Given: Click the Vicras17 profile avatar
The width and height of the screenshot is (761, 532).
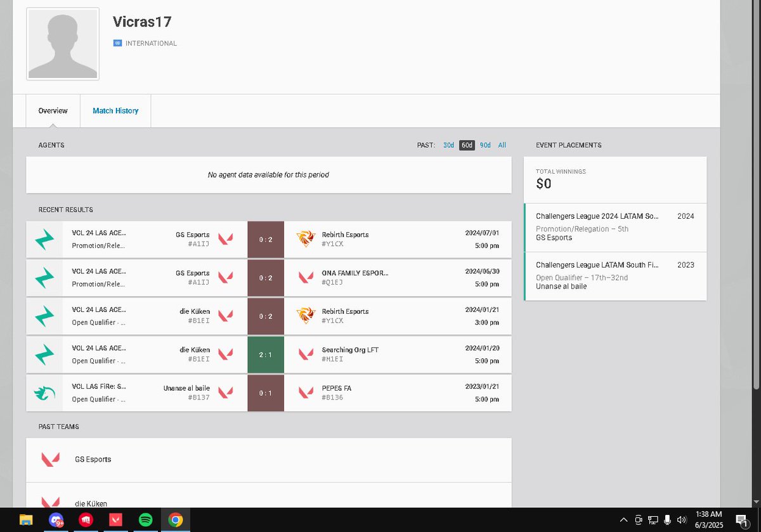Looking at the screenshot, I should (x=63, y=44).
